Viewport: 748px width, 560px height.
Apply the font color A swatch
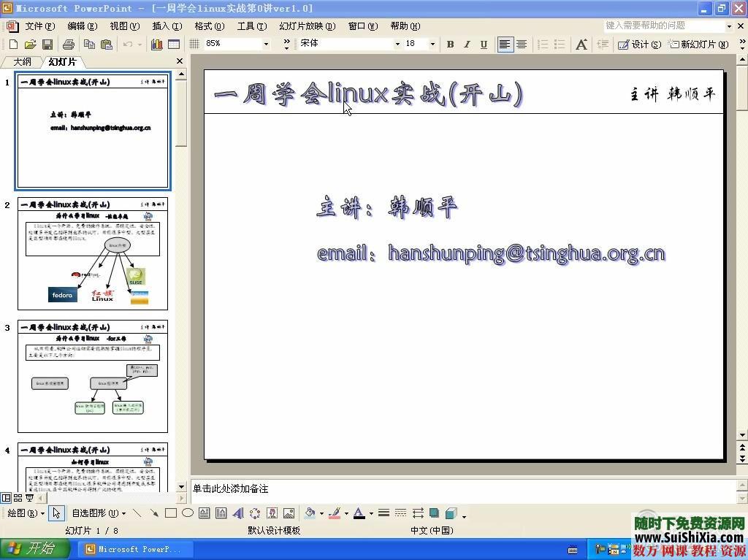(x=359, y=513)
